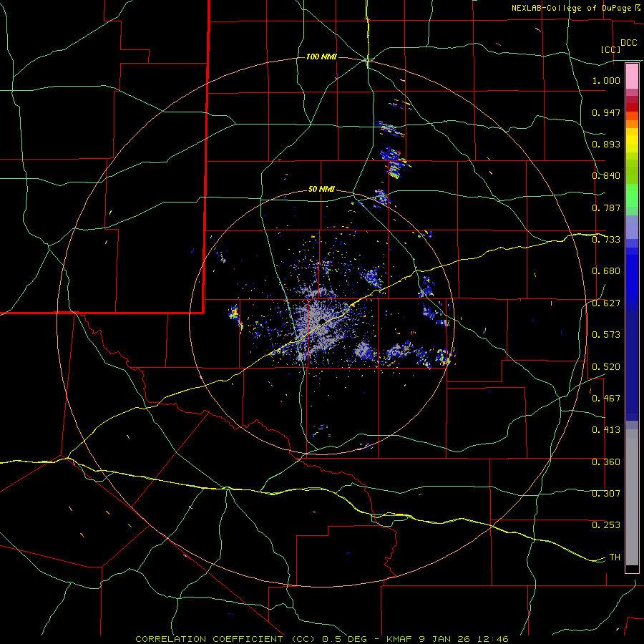Click the 1.000 value on the scale
Image resolution: width=644 pixels, height=644 pixels.
click(606, 80)
